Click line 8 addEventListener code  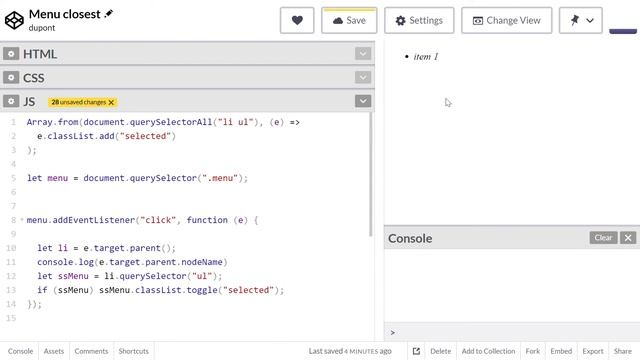pos(142,220)
